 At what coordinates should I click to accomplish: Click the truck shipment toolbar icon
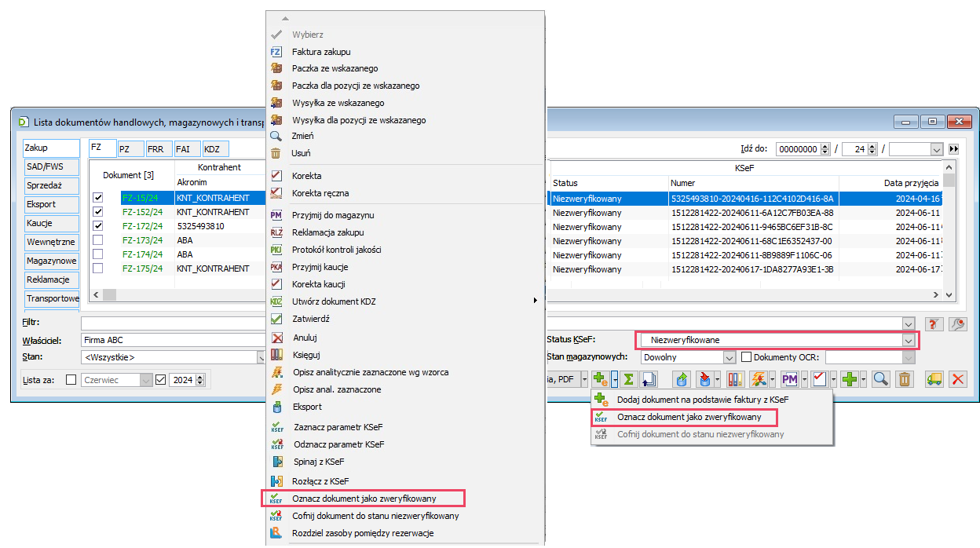coord(934,379)
